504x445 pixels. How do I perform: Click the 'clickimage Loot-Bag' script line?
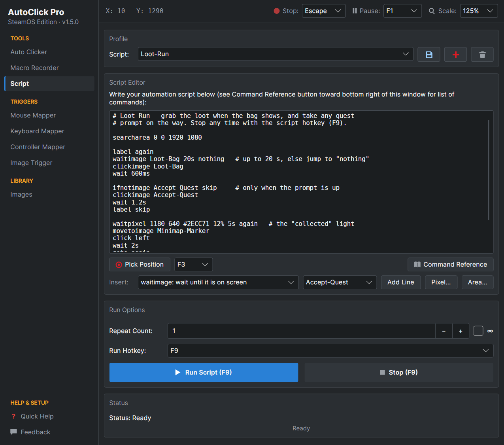point(148,166)
